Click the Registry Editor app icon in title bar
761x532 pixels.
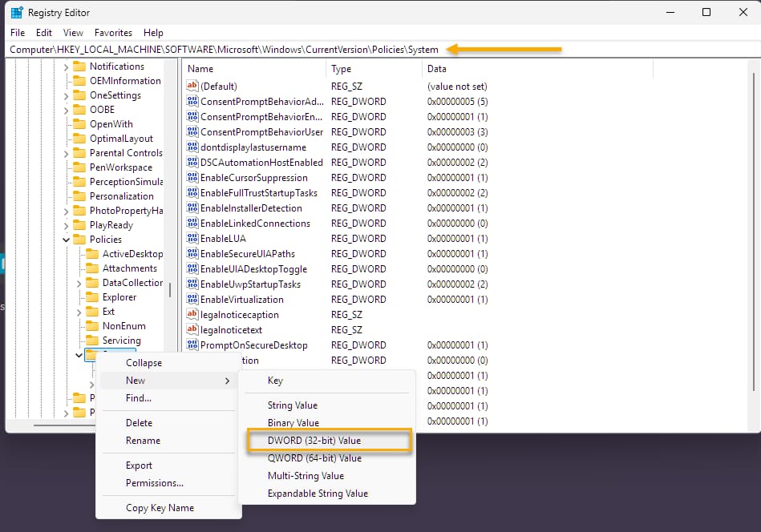17,13
